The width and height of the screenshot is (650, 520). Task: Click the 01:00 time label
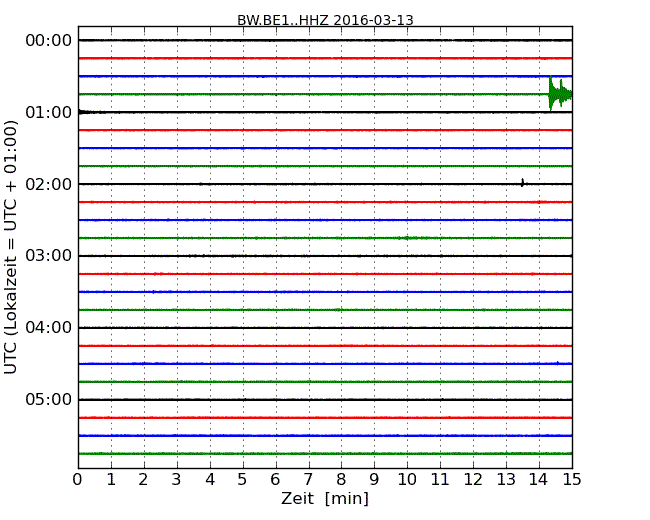click(49, 112)
